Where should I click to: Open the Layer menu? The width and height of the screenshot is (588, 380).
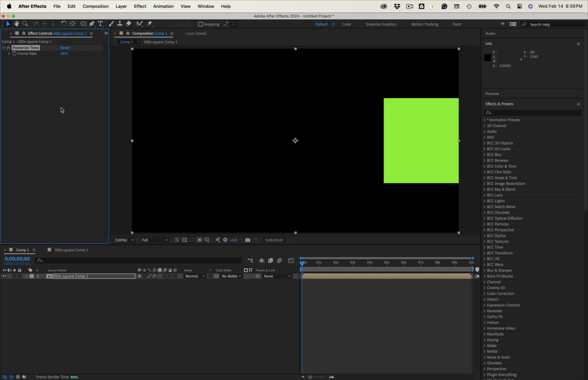121,6
